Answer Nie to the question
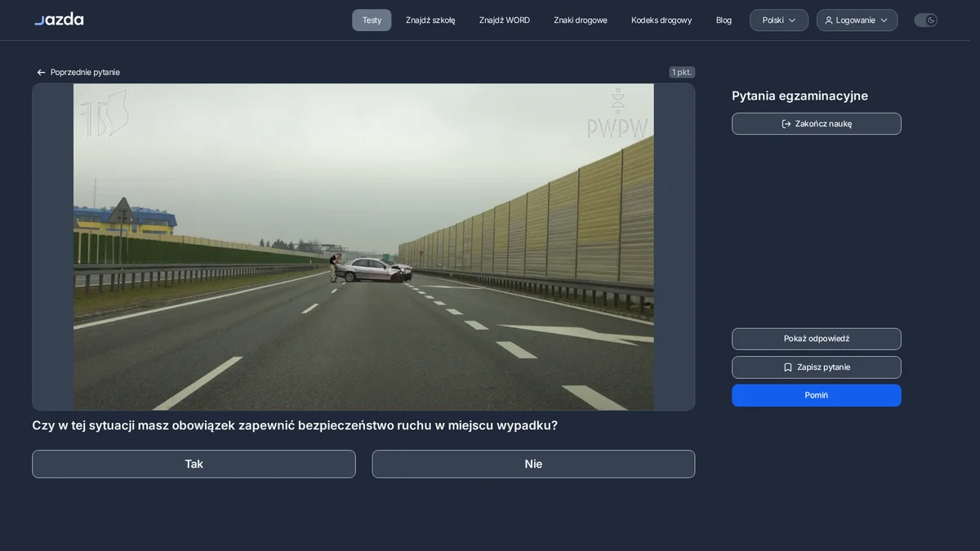The height and width of the screenshot is (551, 980). [533, 464]
